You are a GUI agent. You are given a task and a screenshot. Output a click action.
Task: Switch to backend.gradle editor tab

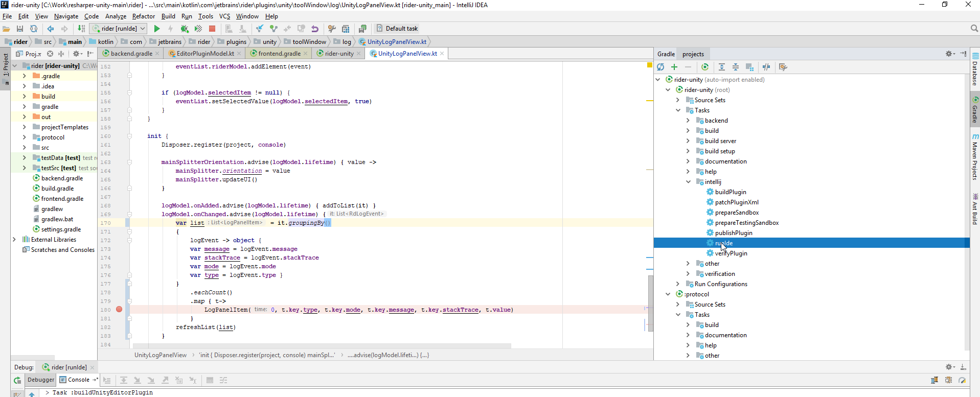coord(131,54)
